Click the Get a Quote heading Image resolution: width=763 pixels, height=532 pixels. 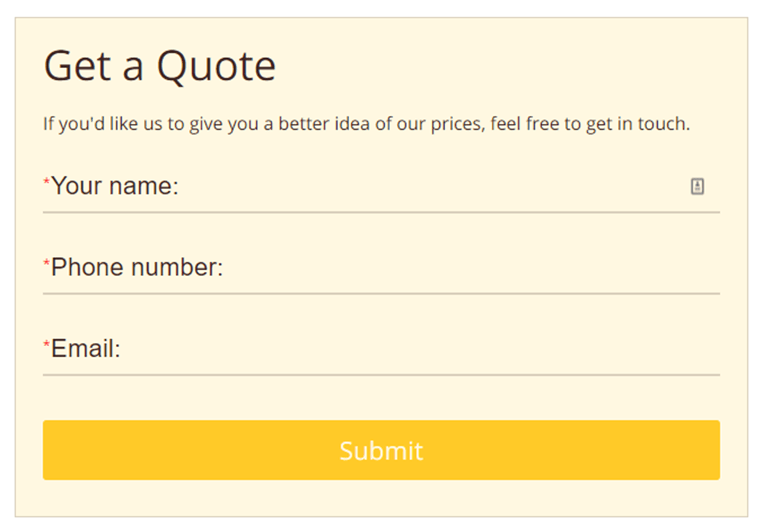[x=159, y=65]
